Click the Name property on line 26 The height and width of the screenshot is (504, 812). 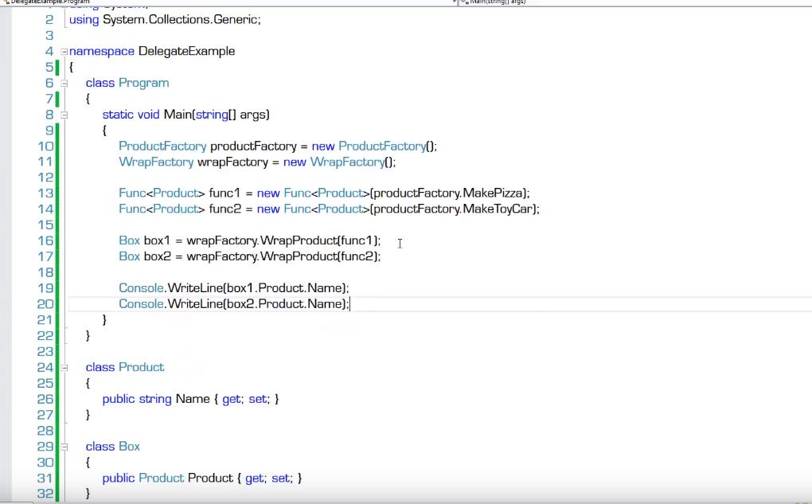pyautogui.click(x=193, y=399)
